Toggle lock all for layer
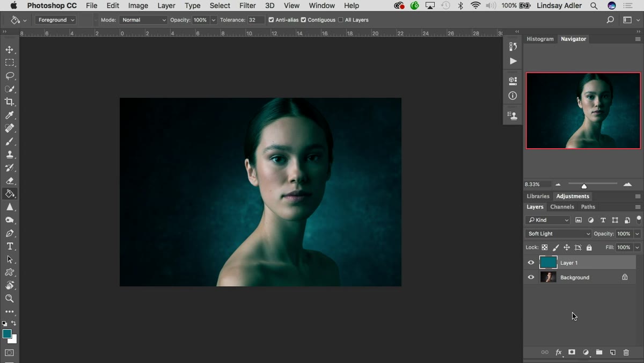This screenshot has width=644, height=363. coord(589,248)
